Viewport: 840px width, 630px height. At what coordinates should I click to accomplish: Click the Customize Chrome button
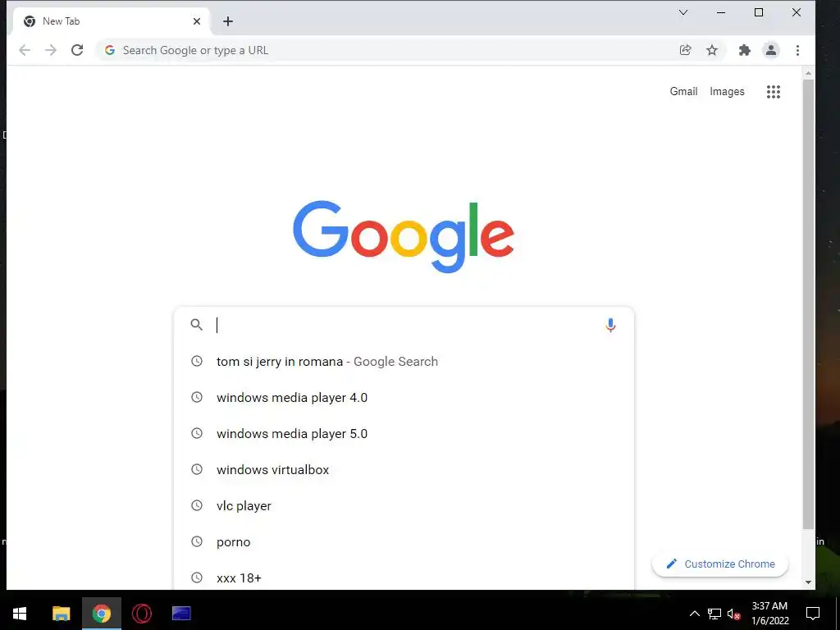pos(720,564)
